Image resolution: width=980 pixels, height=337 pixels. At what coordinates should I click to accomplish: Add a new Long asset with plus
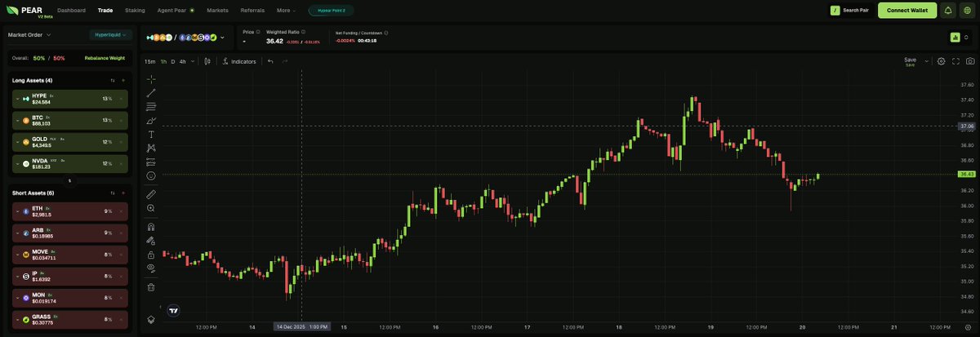[123, 80]
